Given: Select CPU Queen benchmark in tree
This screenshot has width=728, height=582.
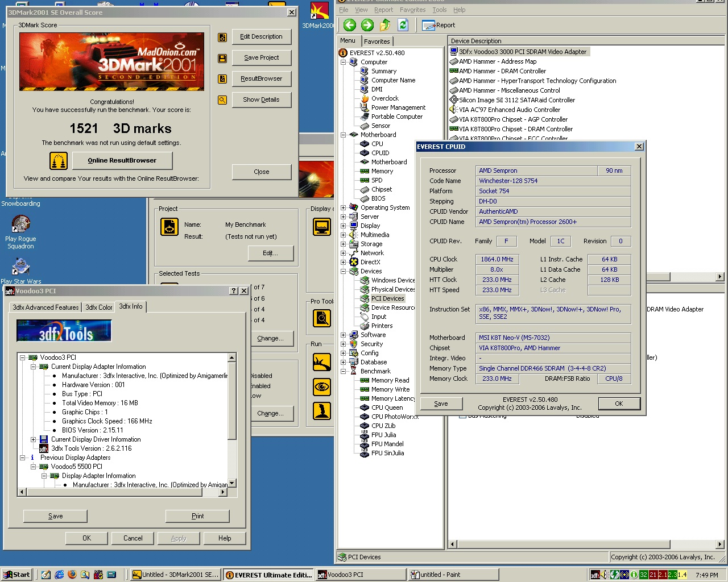Looking at the screenshot, I should pos(387,408).
